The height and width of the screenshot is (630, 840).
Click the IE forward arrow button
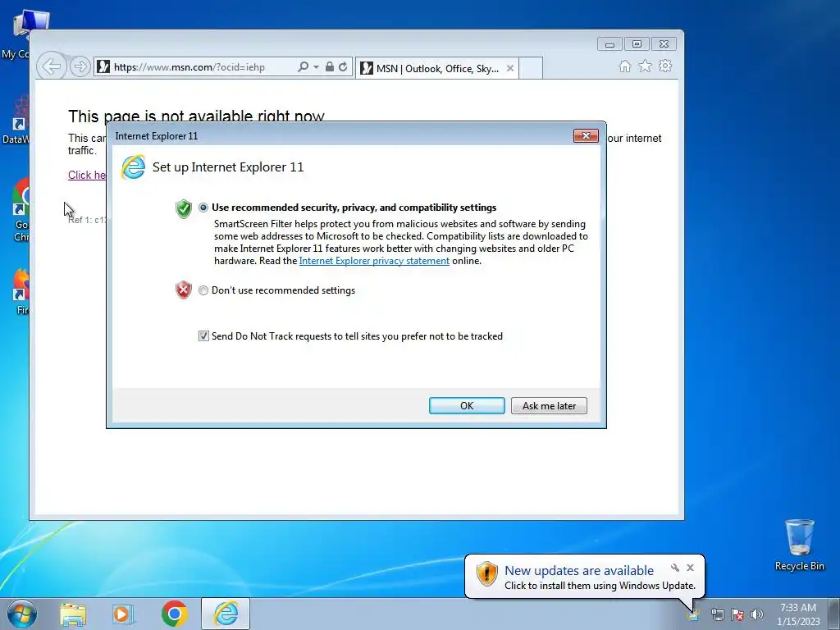(80, 66)
